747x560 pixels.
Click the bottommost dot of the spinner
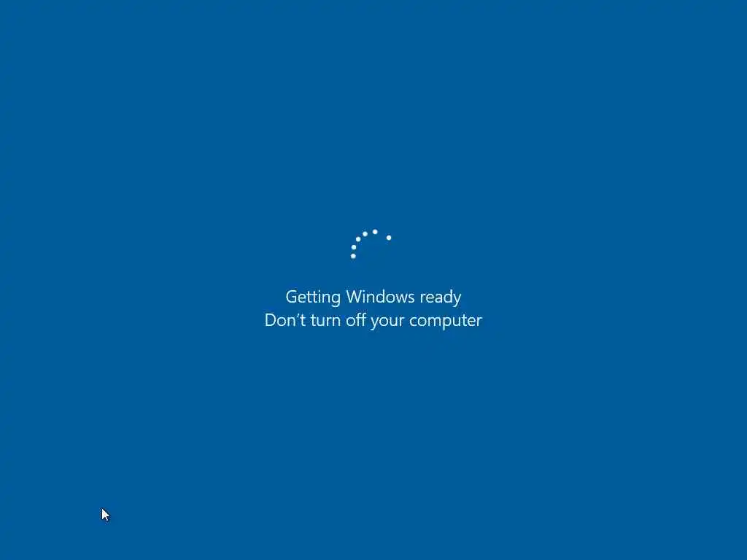(x=353, y=256)
